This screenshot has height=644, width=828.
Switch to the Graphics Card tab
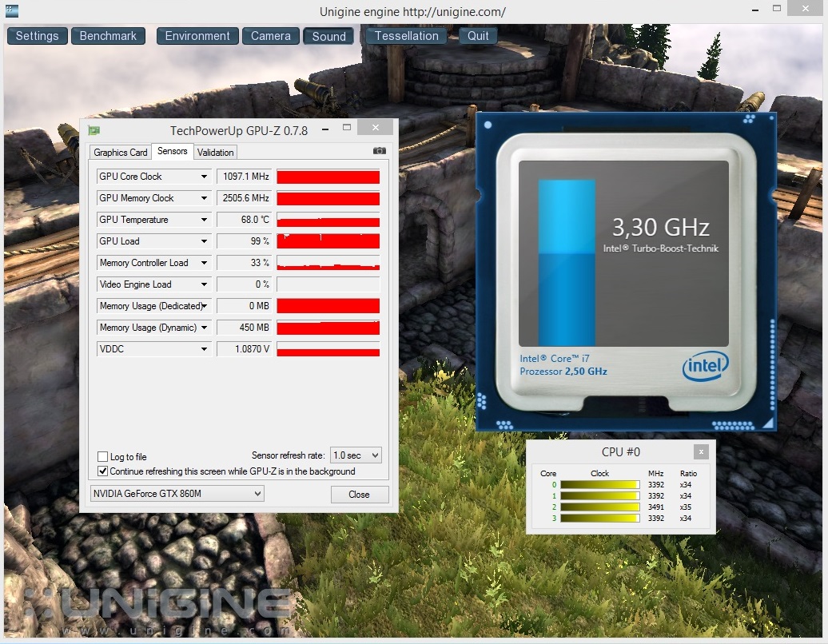[121, 152]
